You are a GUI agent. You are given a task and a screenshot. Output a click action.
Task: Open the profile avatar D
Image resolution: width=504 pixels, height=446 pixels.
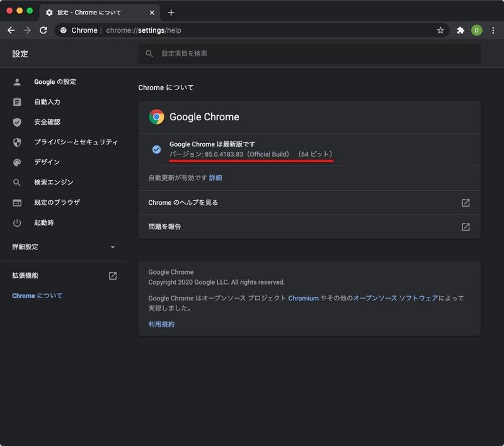[476, 30]
